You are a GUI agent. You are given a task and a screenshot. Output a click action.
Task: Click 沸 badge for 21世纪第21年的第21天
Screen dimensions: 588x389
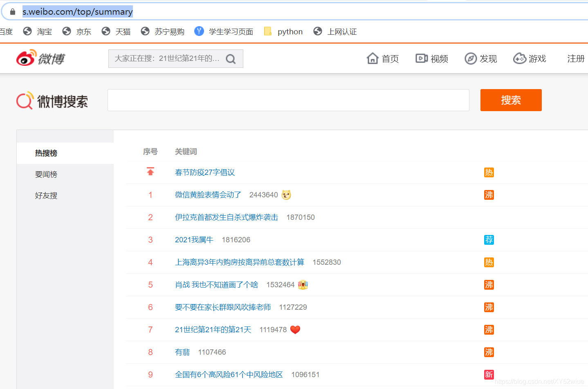click(489, 330)
